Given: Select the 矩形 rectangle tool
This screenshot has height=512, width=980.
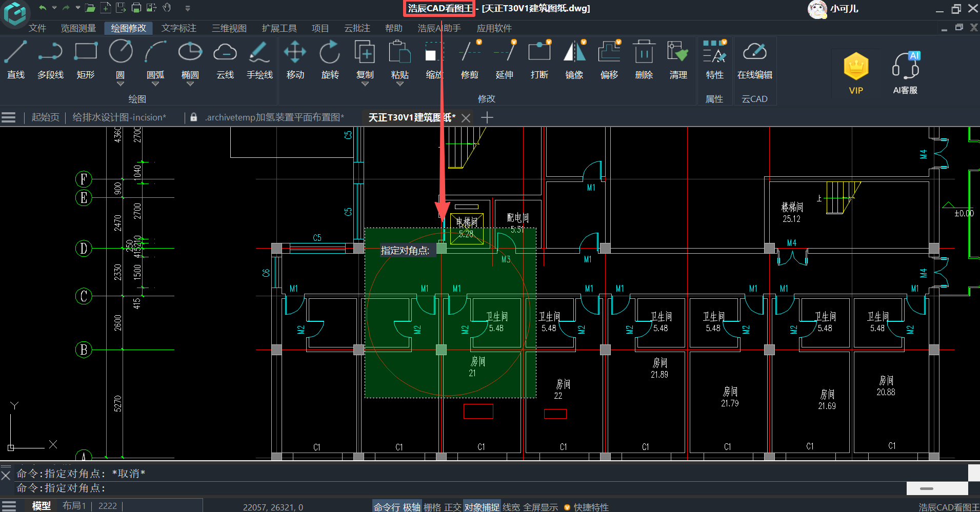Looking at the screenshot, I should [x=86, y=60].
